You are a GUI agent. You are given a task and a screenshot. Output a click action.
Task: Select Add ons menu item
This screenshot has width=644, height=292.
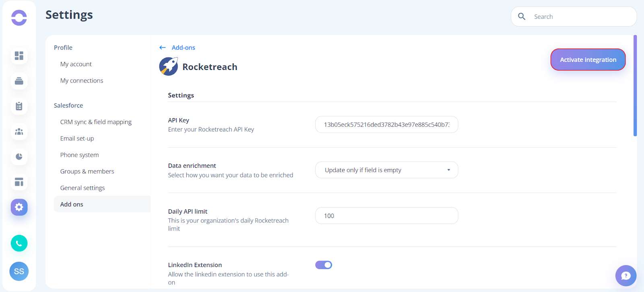tap(102, 204)
